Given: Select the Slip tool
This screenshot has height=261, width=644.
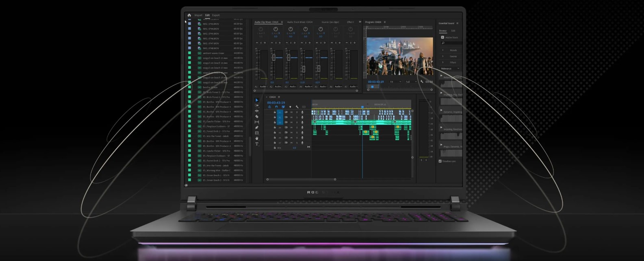Looking at the screenshot, I should (257, 122).
